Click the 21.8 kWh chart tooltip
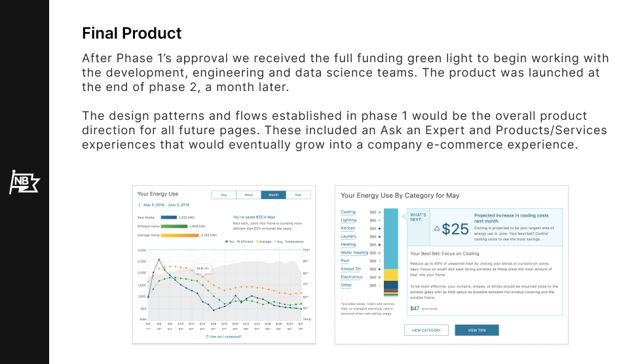Viewport: 642px width, 364px height. click(x=202, y=268)
